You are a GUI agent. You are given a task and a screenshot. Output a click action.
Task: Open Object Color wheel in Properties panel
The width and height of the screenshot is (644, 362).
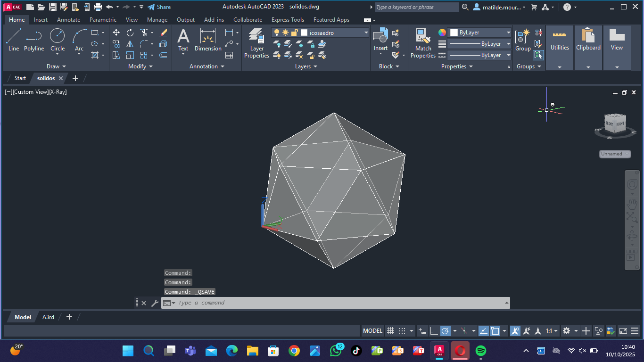click(442, 33)
